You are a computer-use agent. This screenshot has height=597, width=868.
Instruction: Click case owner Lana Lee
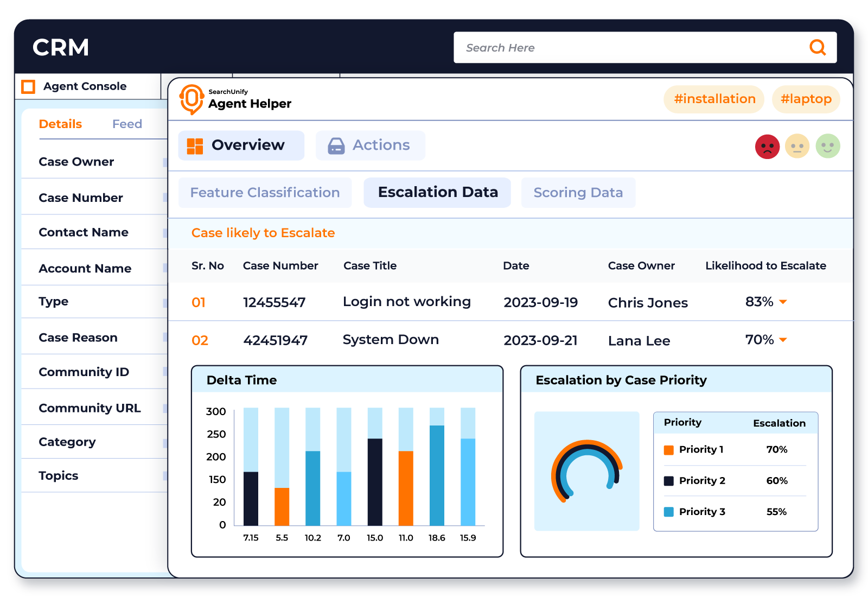tap(639, 341)
